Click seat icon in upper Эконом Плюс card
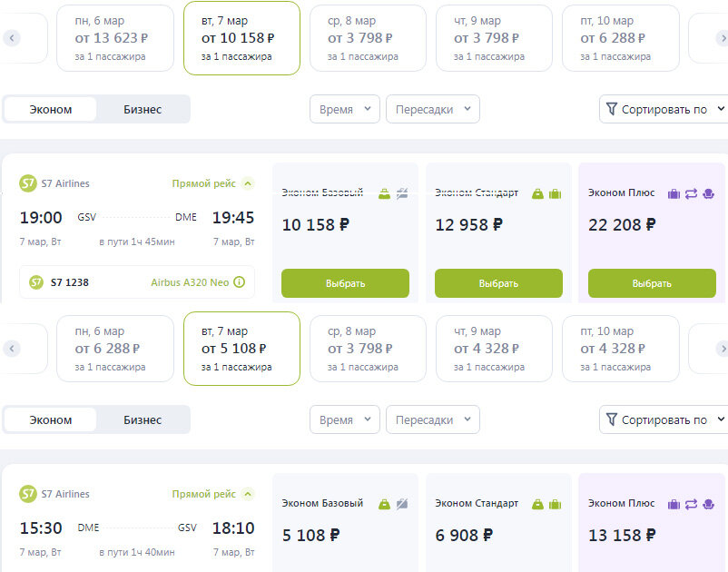728x572 pixels. coord(709,193)
